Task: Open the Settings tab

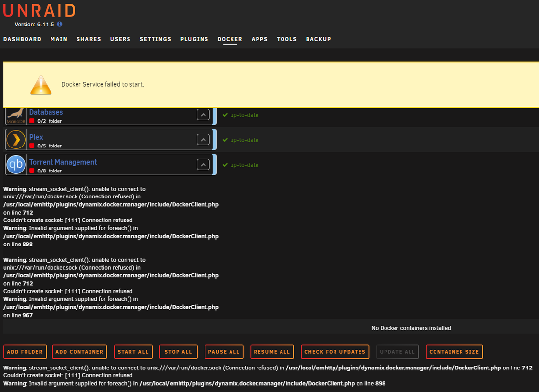Action: tap(155, 39)
